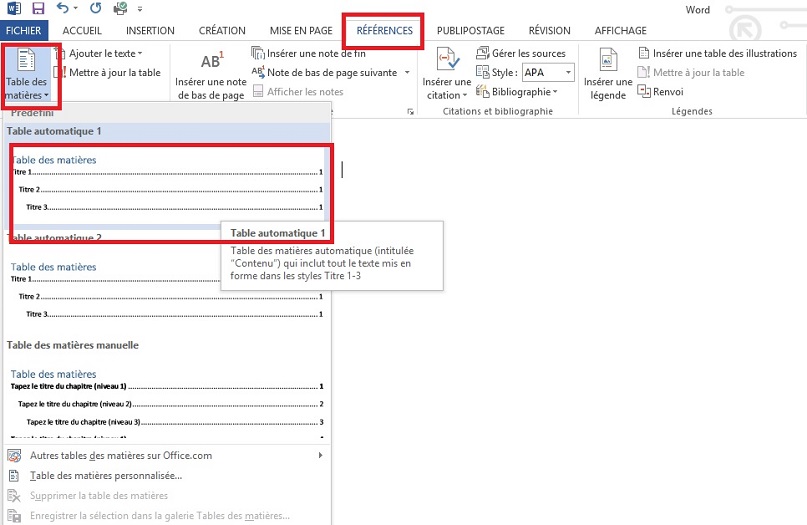Open the next footnote dropdown arrow
This screenshot has width=807, height=525.
point(407,73)
